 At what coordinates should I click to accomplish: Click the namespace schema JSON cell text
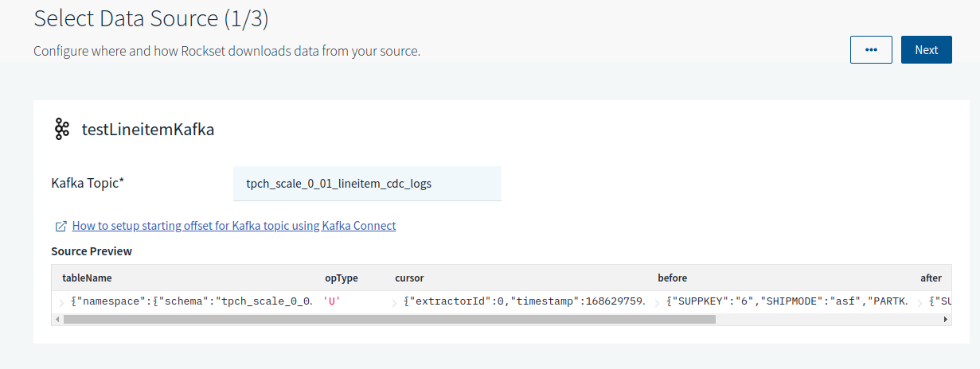(x=191, y=302)
